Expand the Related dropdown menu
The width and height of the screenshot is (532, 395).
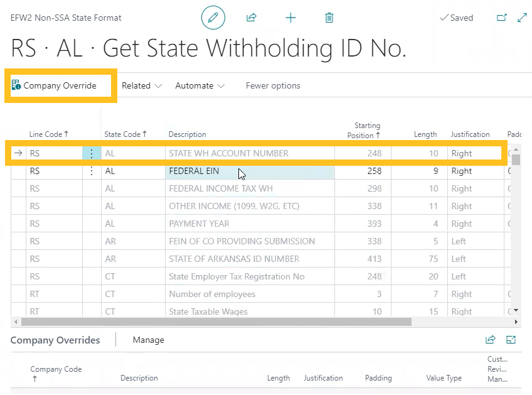[141, 85]
